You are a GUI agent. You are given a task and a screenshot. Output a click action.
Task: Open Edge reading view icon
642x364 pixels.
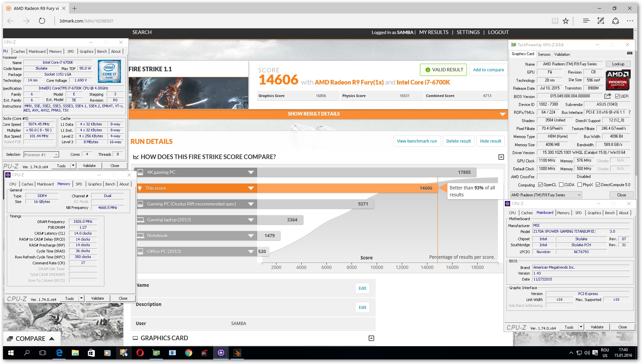555,21
